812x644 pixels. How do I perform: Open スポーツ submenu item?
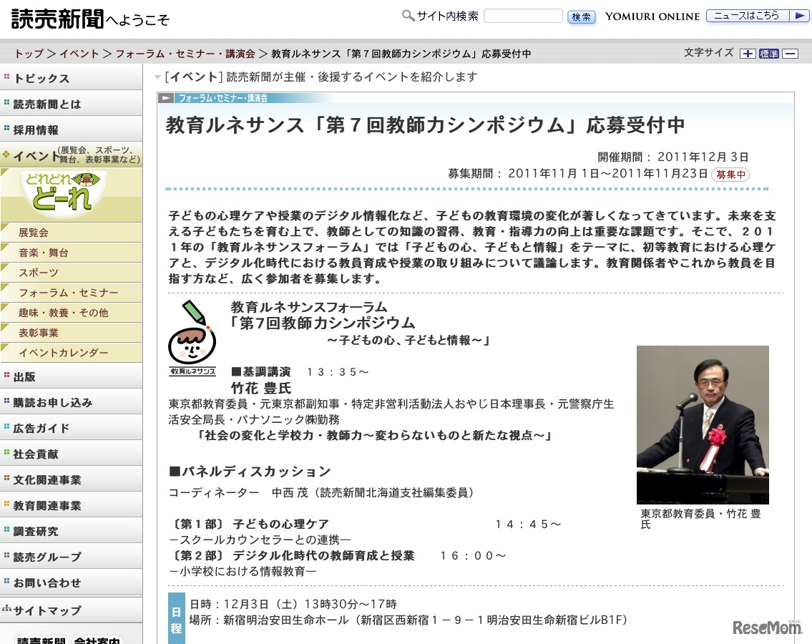tap(71, 273)
